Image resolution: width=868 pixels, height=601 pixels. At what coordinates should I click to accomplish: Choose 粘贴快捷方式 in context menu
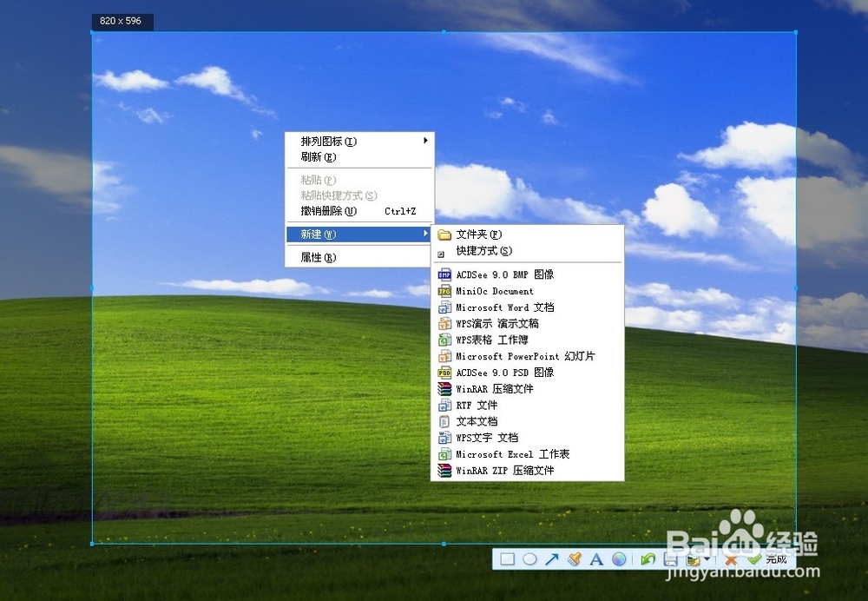click(x=358, y=195)
